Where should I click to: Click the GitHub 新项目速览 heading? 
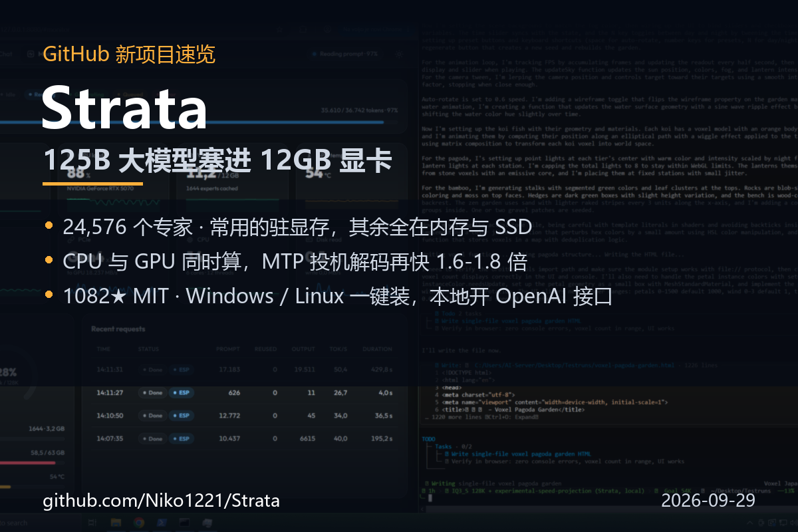point(129,55)
